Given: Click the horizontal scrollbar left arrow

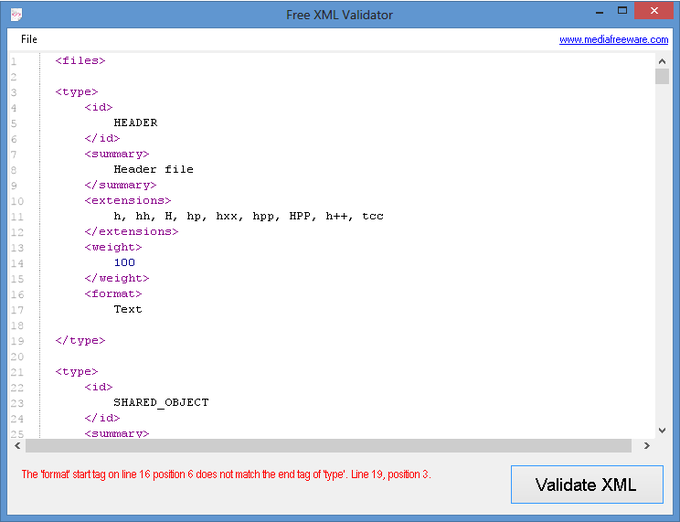Looking at the screenshot, I should [15, 446].
